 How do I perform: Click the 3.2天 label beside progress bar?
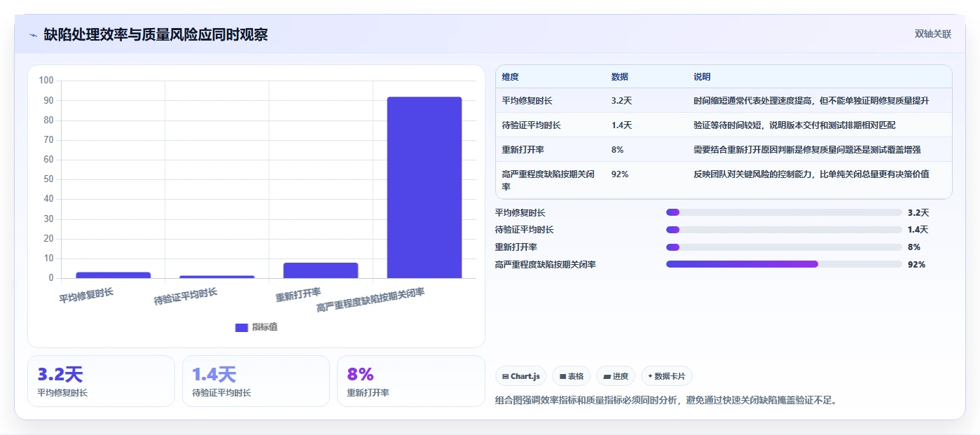click(x=918, y=213)
